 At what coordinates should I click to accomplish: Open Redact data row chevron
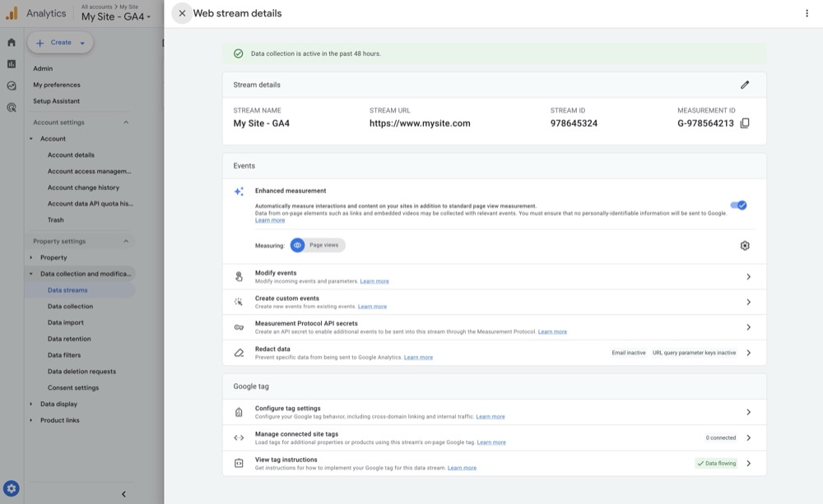[748, 353]
